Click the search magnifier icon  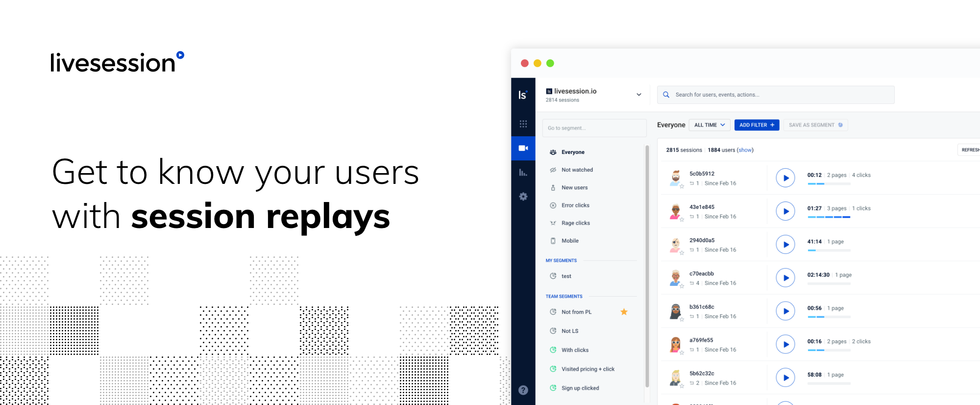point(666,95)
